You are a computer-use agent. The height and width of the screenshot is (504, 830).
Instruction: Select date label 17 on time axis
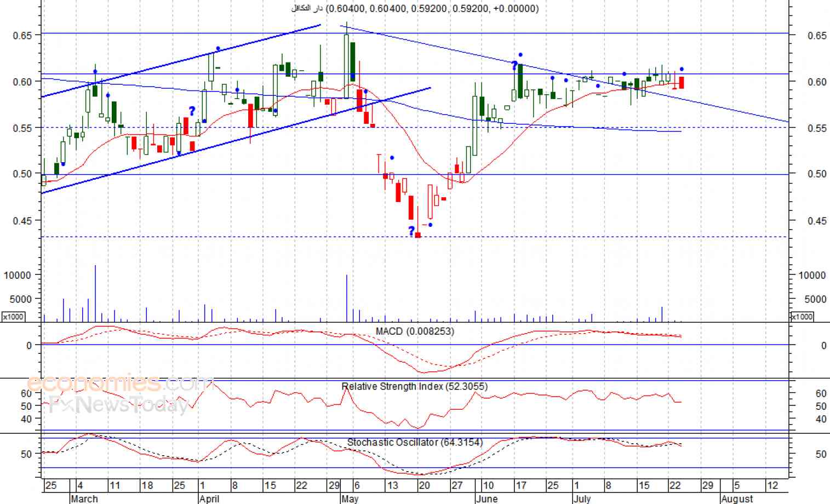[520, 485]
